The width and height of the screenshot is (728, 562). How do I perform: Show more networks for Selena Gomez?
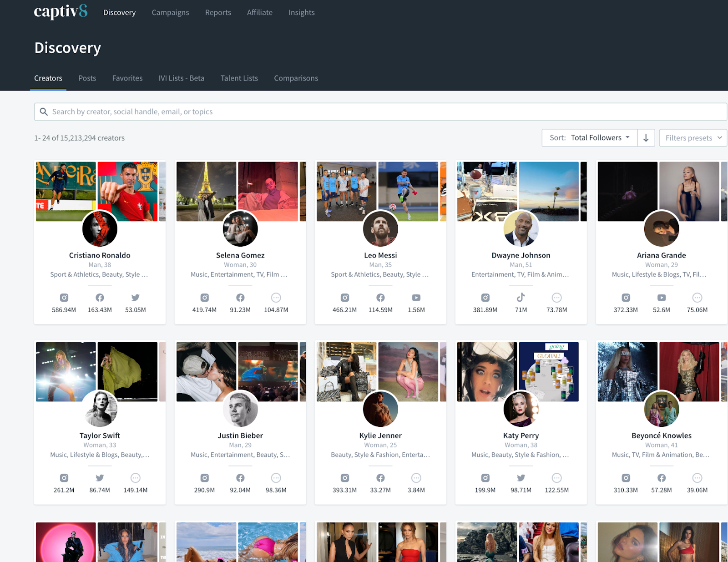(276, 298)
